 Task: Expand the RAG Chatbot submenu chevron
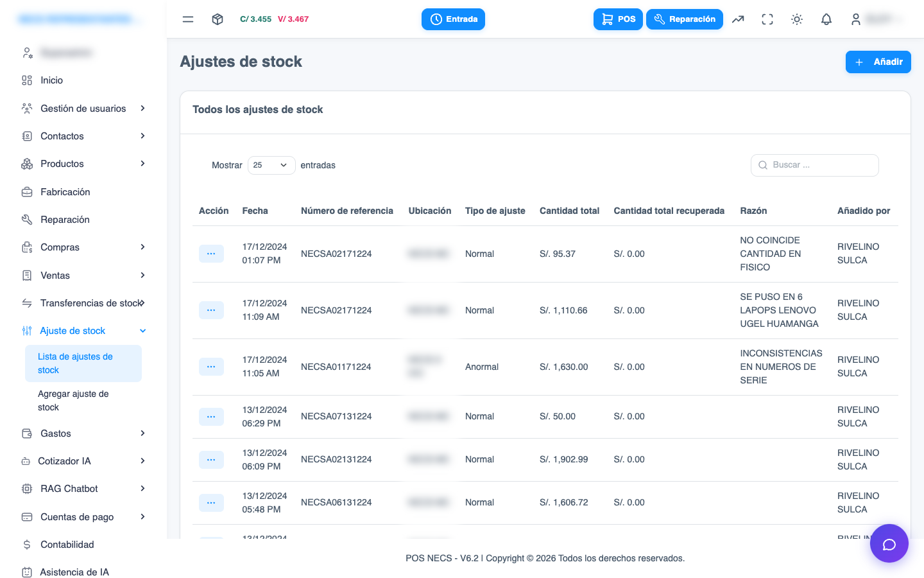pos(142,489)
